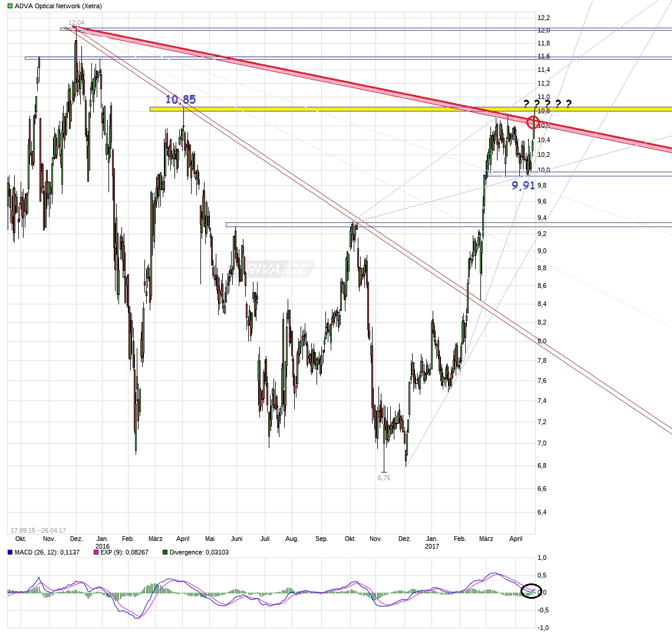The width and height of the screenshot is (672, 643).
Task: Click the date range label 17.09.15 - 26.04.17
Action: (x=38, y=530)
